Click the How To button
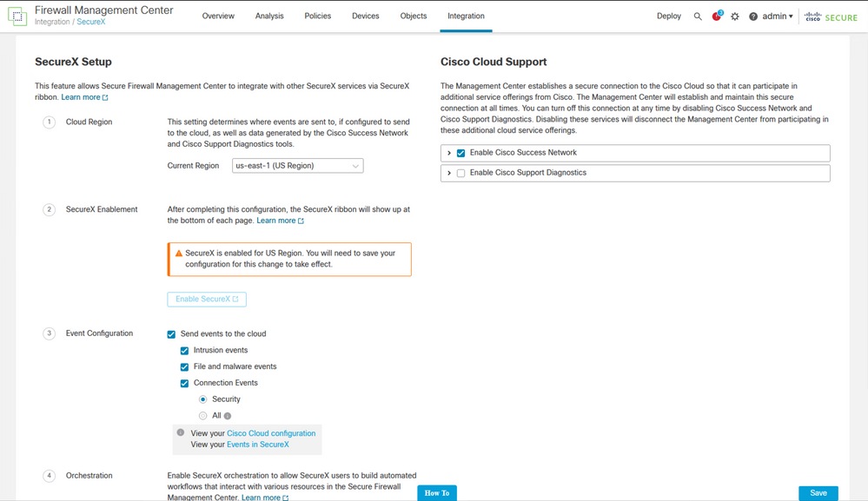868x501 pixels. pos(437,493)
